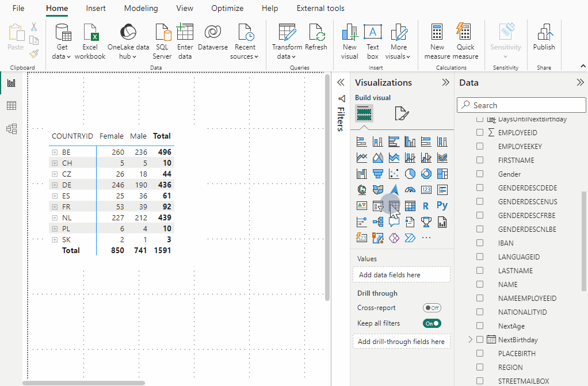Open the Filters pane icon
Viewport: 588px width, 386px height.
[341, 98]
